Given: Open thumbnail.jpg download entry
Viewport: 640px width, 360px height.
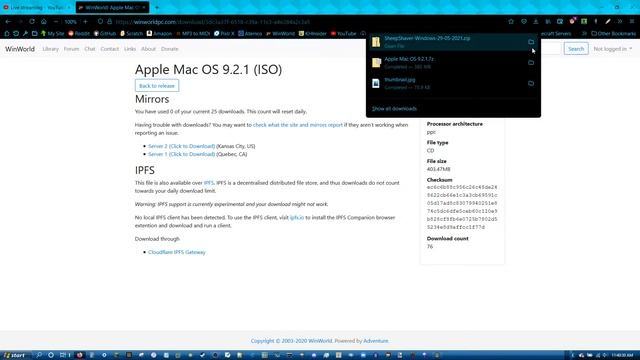Looking at the screenshot, I should pos(445,83).
